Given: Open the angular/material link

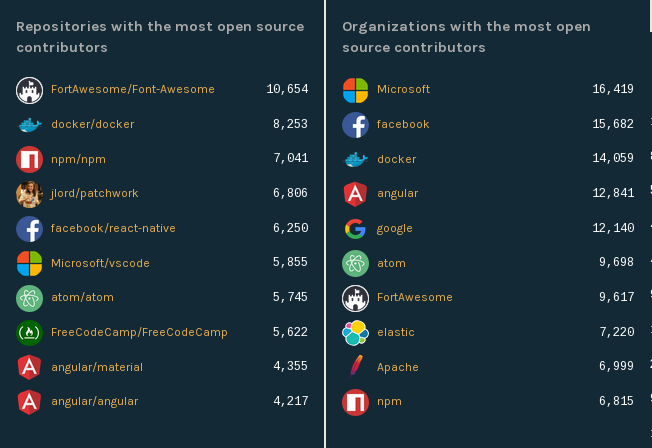Looking at the screenshot, I should tap(97, 367).
